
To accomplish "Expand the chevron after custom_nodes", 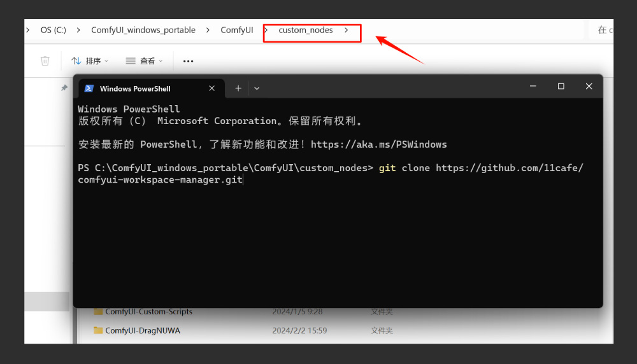I will [346, 30].
